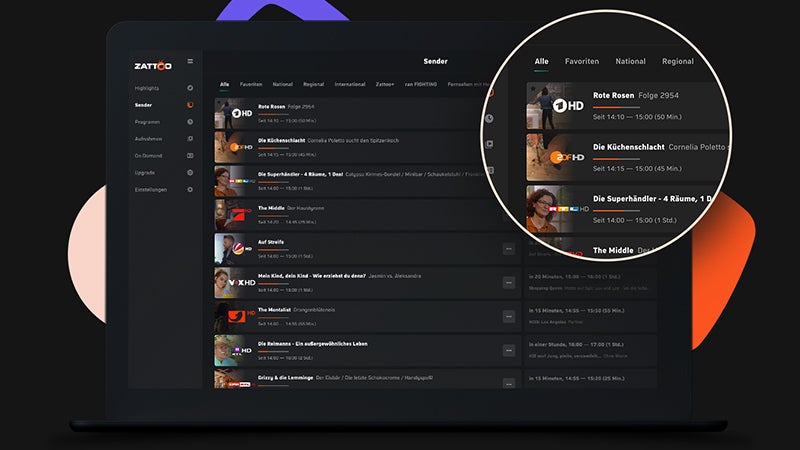Click the Zattoo logo
This screenshot has height=450, width=800.
153,66
